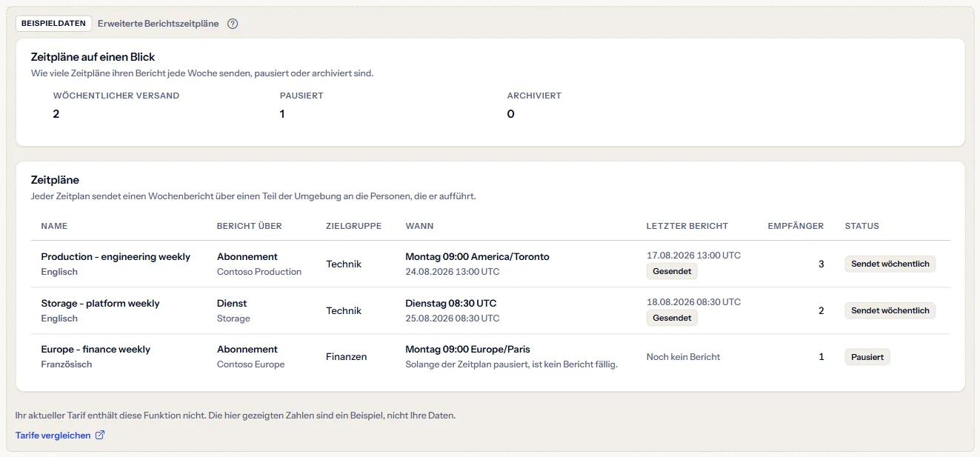Click Montag 09:00 America/Toronto schedule time
Viewport: 980px width, 457px height.
[478, 257]
